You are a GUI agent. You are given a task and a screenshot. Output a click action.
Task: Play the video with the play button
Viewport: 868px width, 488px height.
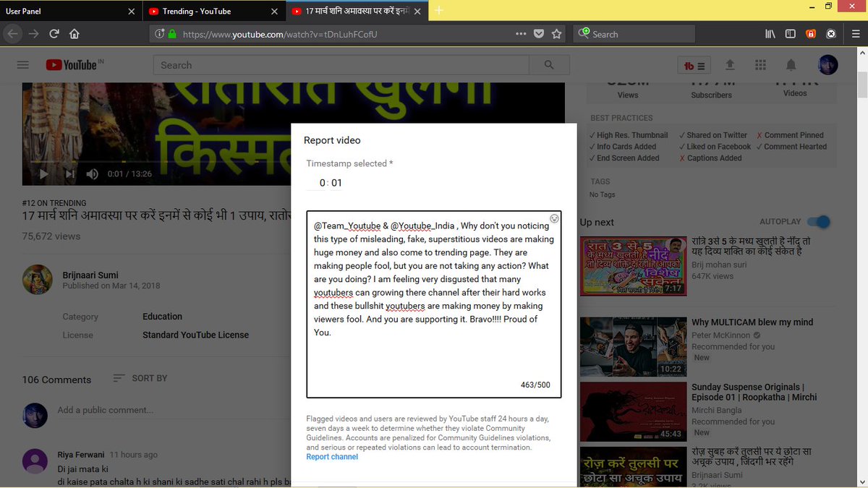[43, 174]
